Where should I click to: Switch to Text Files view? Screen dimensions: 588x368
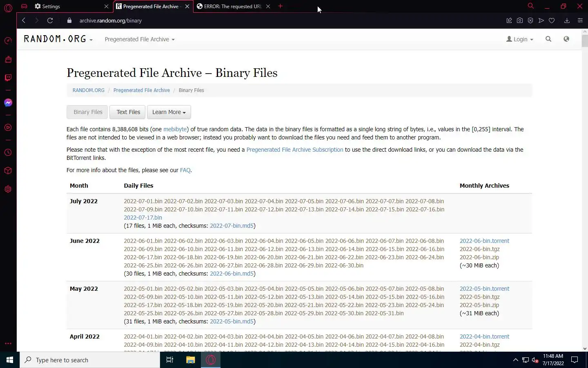pos(128,112)
